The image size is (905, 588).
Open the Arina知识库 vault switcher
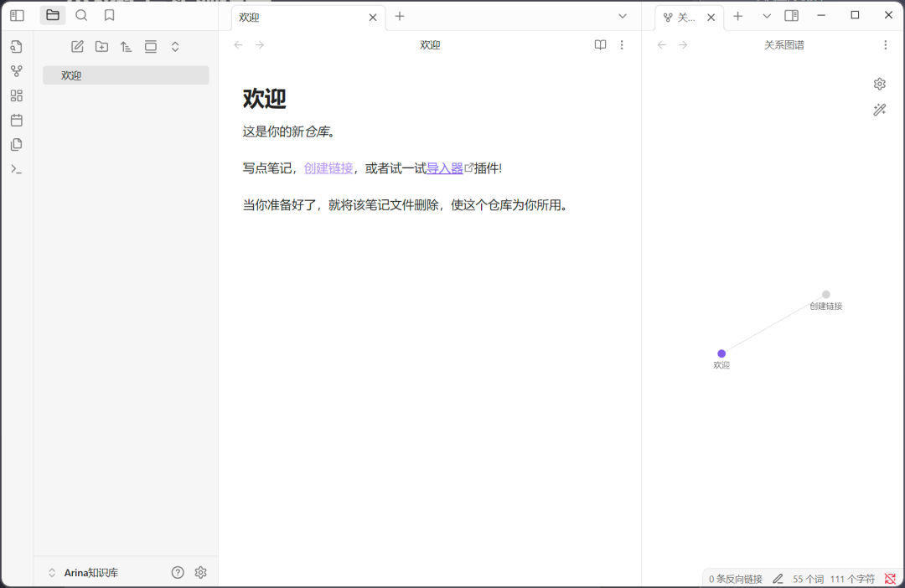tap(84, 573)
